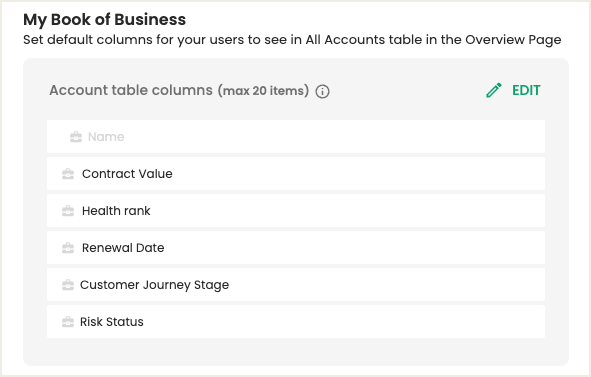This screenshot has height=377, width=591.
Task: Select the Health rank column row
Action: pos(296,210)
